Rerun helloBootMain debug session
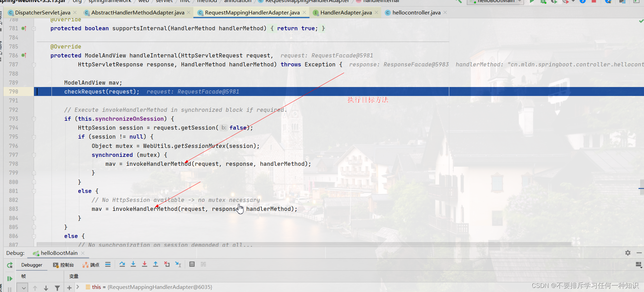Screen dimensions: 644x292 pyautogui.click(x=10, y=265)
